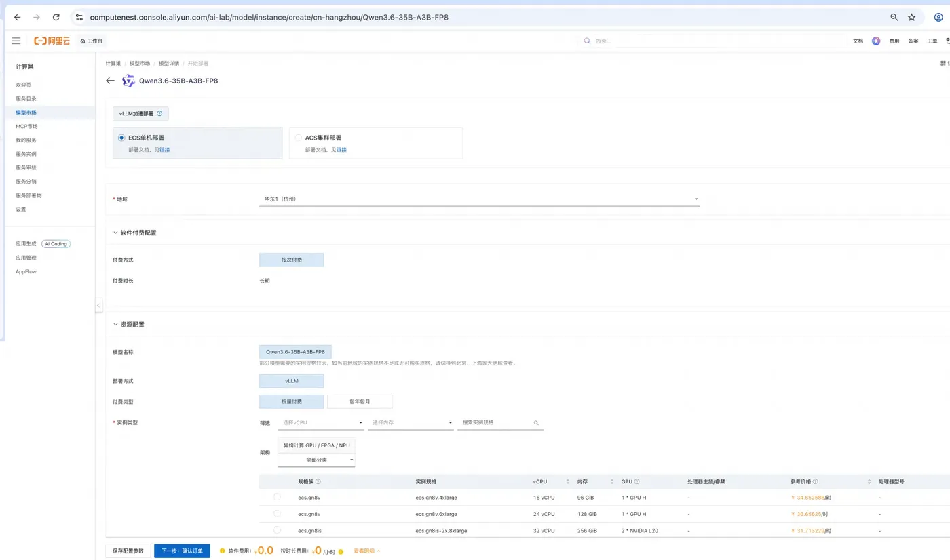The image size is (950, 560).
Task: Reload the page with the browser refresh icon
Action: click(x=56, y=17)
